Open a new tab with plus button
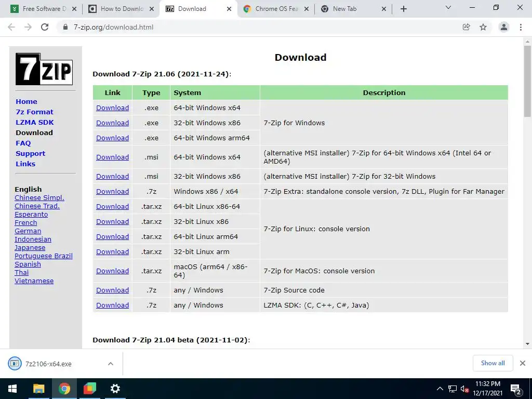This screenshot has height=399, width=532. 403,9
